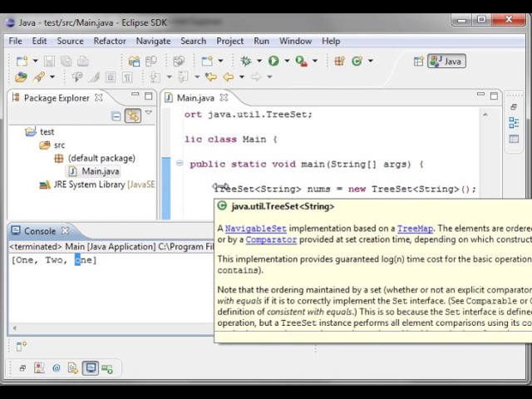The image size is (532, 399).
Task: Select the (default package) node
Action: tap(95, 158)
